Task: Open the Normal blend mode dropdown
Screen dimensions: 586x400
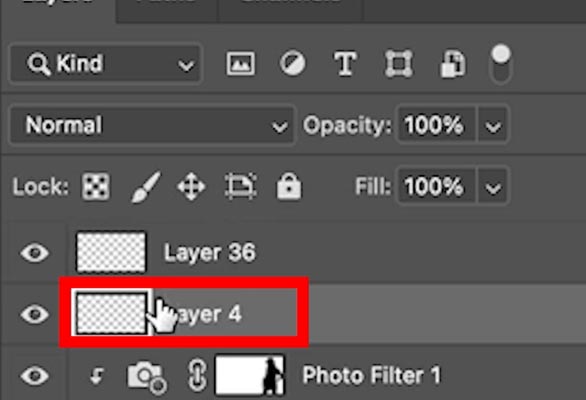Action: (152, 125)
